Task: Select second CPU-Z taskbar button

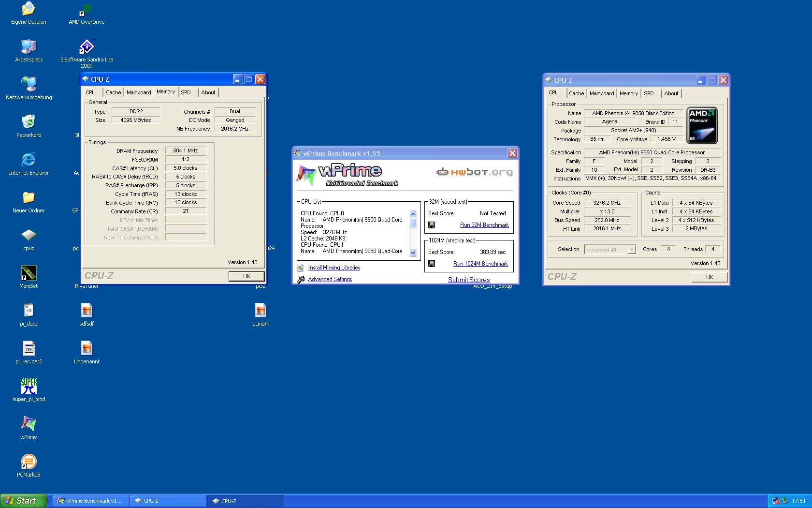Action: (x=246, y=501)
